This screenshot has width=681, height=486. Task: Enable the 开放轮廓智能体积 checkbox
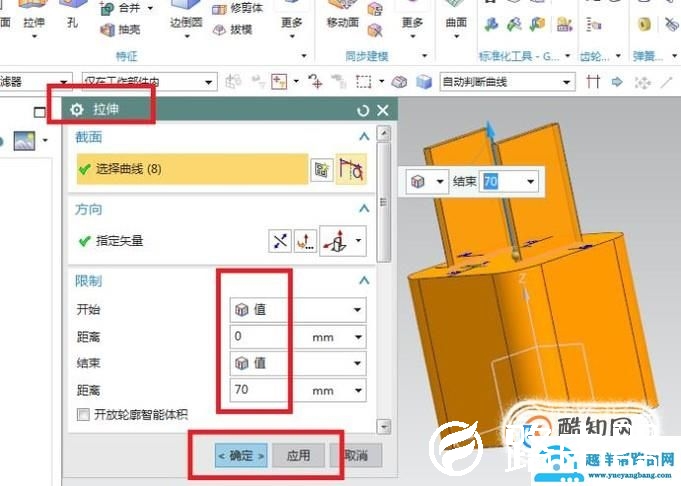[x=83, y=414]
